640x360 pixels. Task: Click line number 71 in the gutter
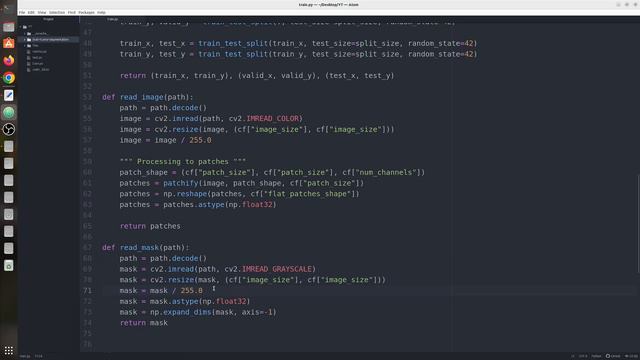pos(87,291)
